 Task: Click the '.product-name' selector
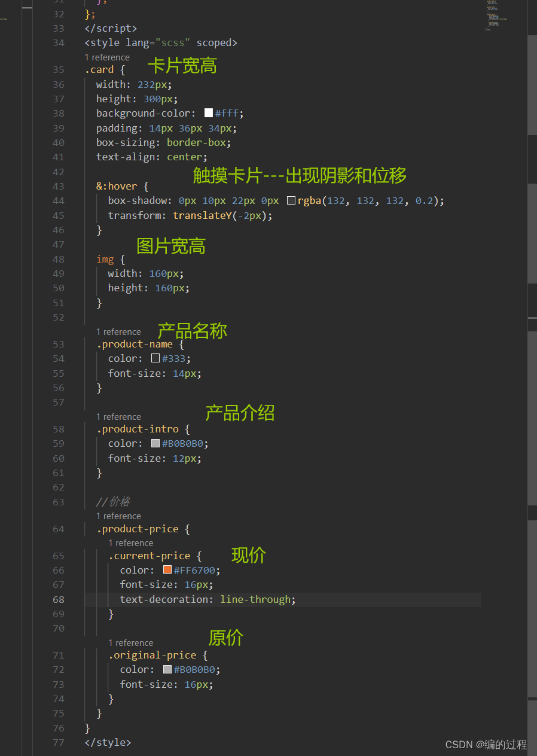pos(135,344)
